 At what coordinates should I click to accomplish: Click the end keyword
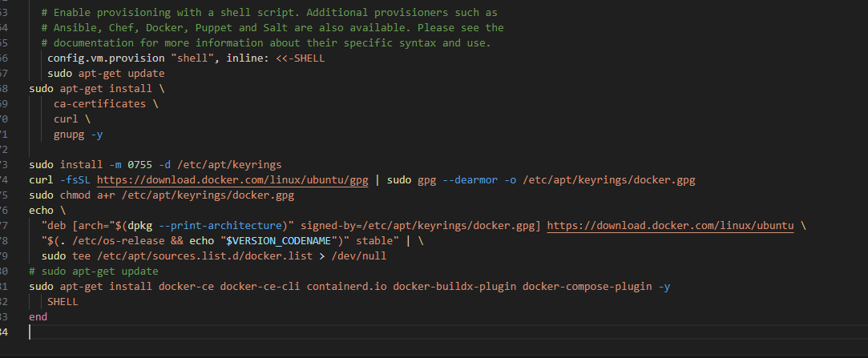38,317
